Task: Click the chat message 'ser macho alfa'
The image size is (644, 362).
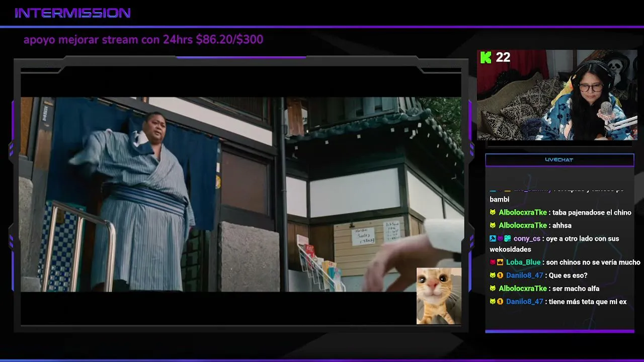Action: [576, 289]
